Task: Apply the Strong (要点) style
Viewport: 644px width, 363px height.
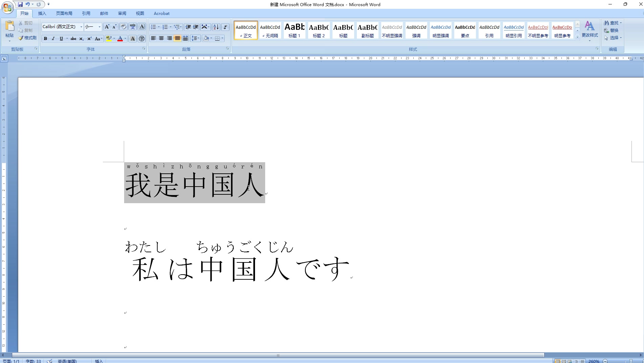Action: click(x=465, y=30)
